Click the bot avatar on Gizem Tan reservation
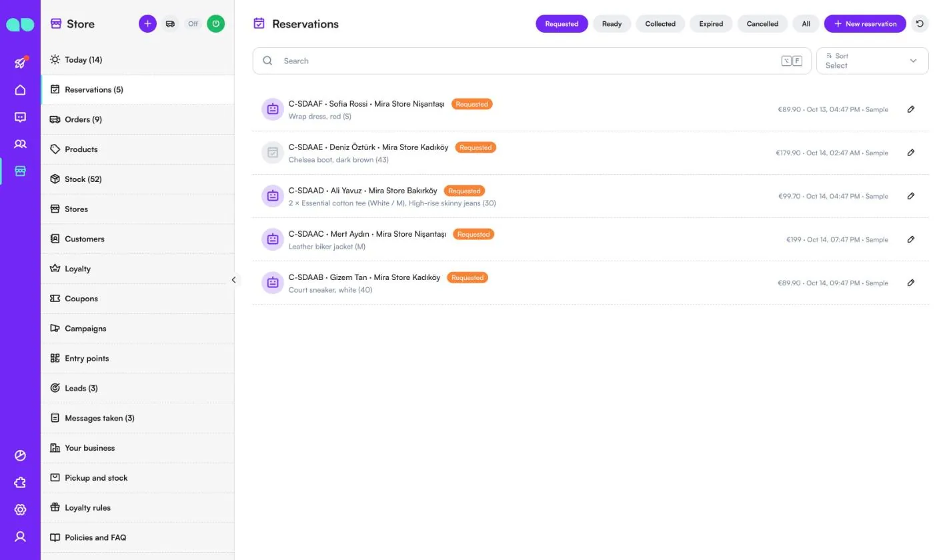 point(273,283)
